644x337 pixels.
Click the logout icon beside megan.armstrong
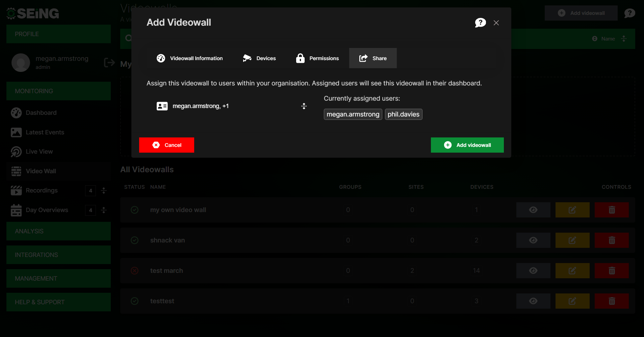109,62
